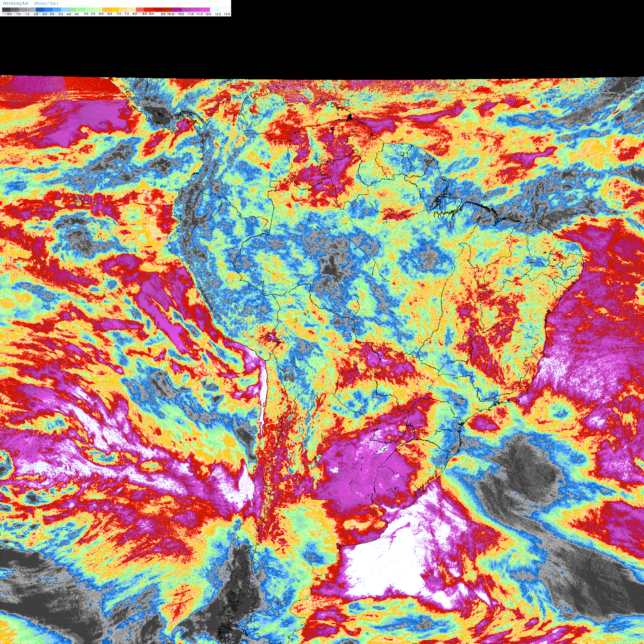
Task: Select the darkest gray legend swatch
Action: tap(6, 10)
